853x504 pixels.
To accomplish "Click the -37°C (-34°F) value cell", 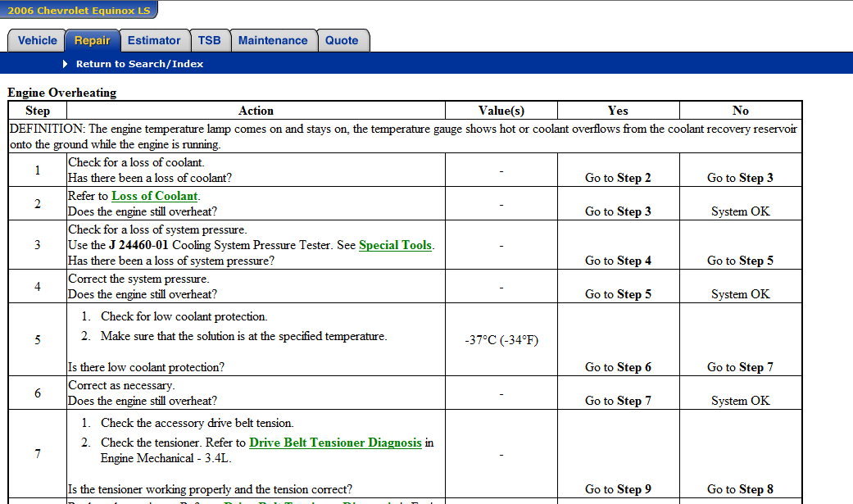I will (x=501, y=340).
